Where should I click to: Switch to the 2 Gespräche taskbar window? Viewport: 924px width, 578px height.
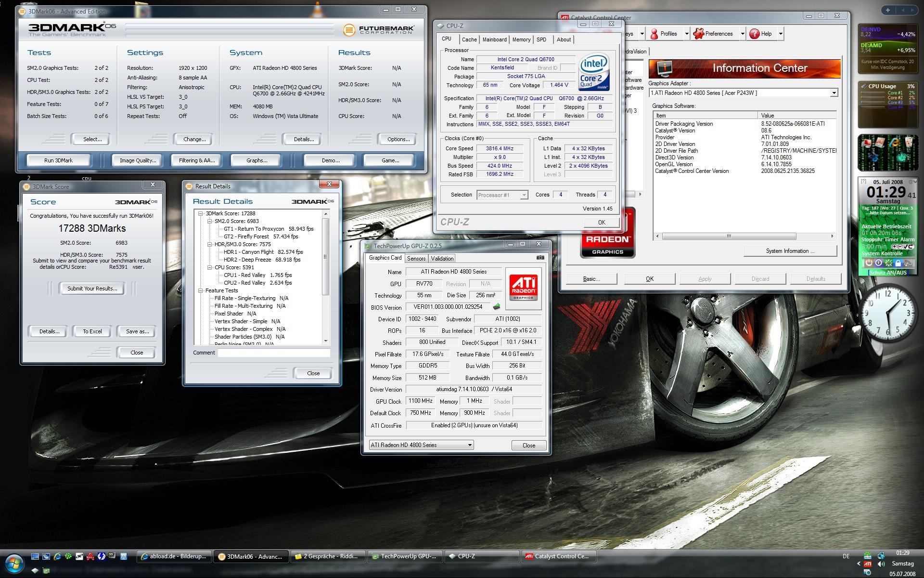[329, 556]
